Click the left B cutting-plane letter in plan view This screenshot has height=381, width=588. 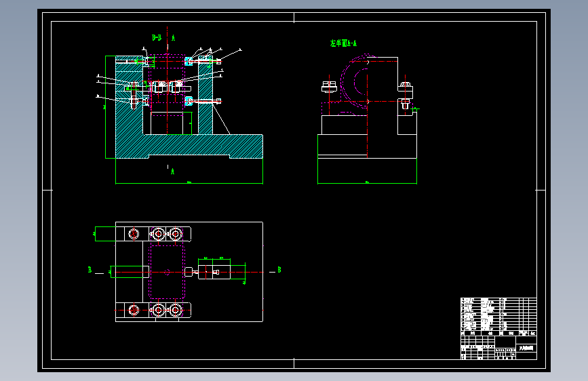(x=90, y=270)
